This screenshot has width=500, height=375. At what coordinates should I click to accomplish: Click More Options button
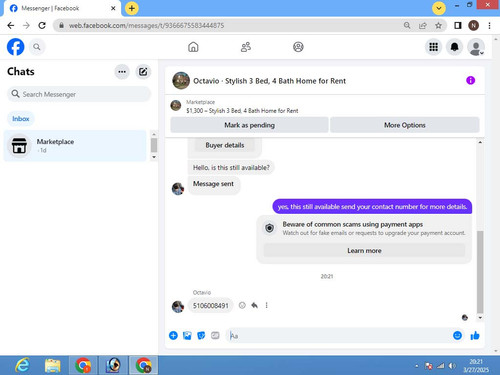(x=405, y=125)
